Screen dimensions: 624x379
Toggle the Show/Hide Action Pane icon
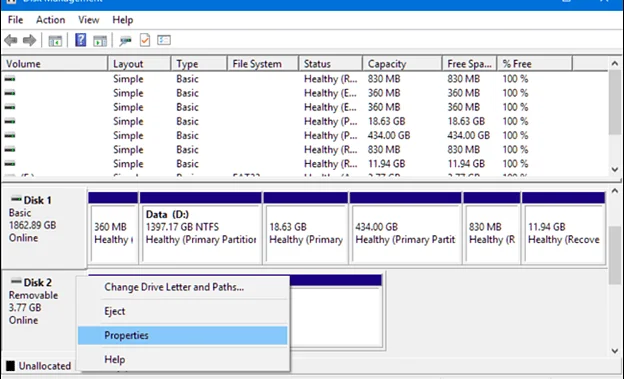(x=100, y=41)
